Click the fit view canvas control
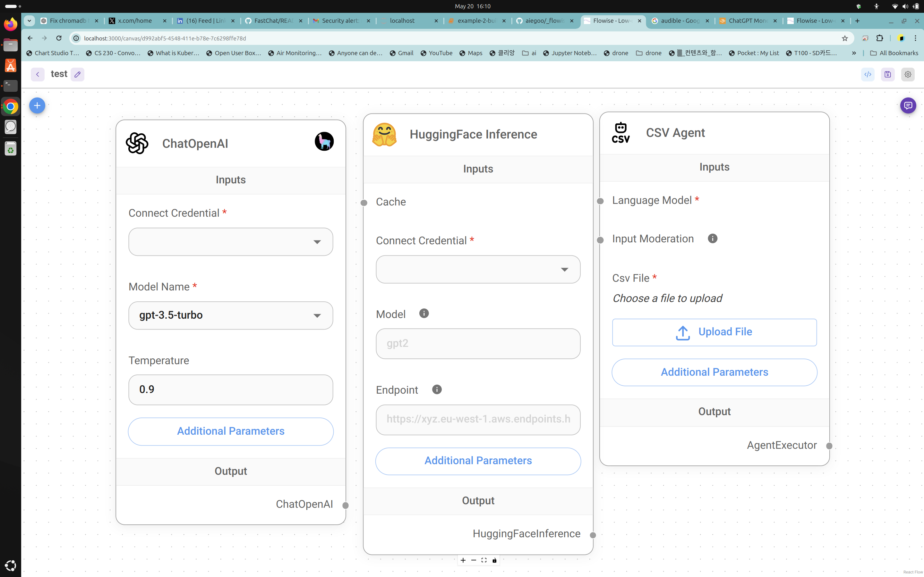This screenshot has width=924, height=577. (x=484, y=560)
